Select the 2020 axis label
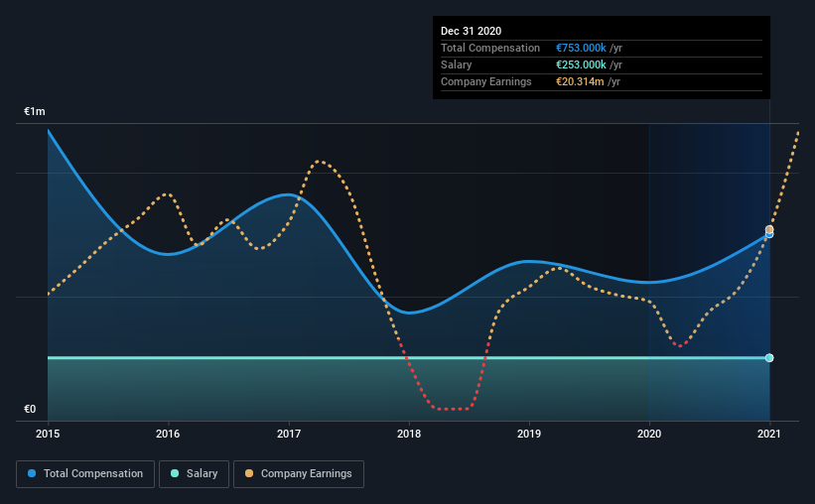Image resolution: width=815 pixels, height=504 pixels. pos(649,434)
